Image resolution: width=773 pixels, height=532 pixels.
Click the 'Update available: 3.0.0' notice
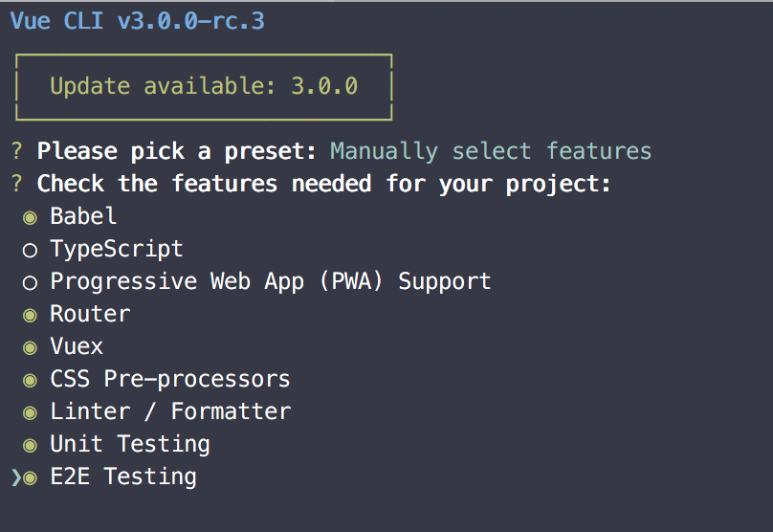tap(204, 86)
